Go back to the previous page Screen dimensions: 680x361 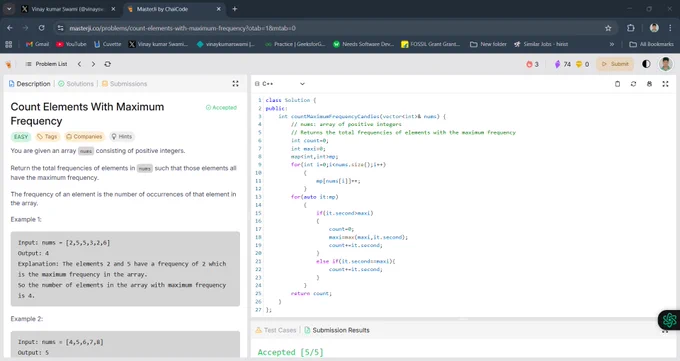10,28
